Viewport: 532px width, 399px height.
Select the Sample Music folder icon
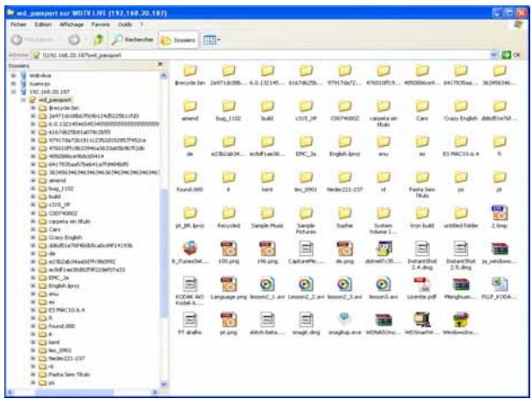[x=267, y=217]
